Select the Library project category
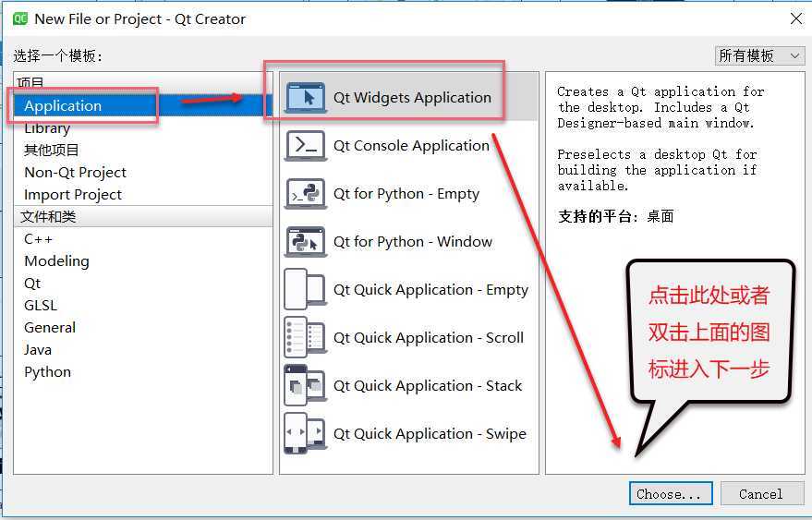Viewport: 812px width, 520px height. 143,128
